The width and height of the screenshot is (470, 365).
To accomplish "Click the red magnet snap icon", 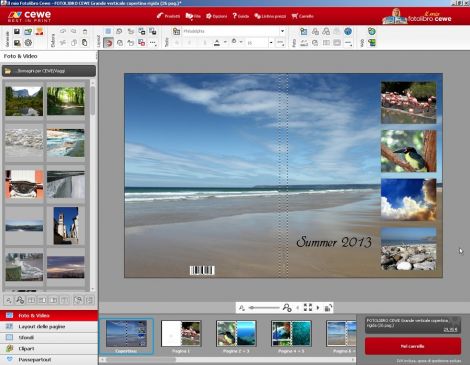I will 108,43.
